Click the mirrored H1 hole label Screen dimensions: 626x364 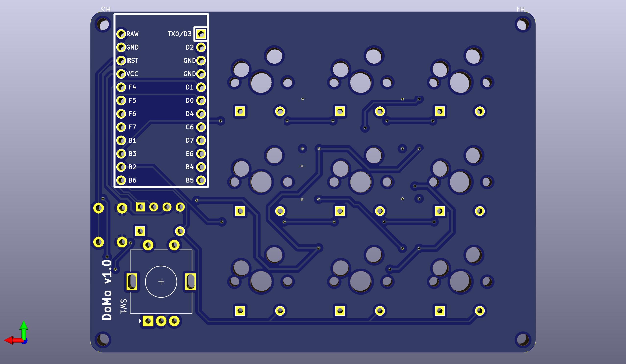tap(521, 9)
